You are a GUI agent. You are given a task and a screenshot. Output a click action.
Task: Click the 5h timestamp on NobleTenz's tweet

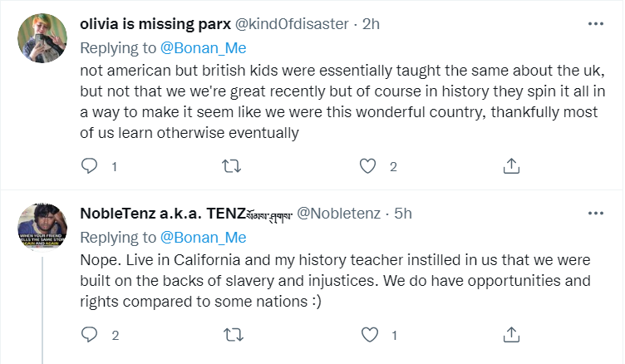[403, 213]
